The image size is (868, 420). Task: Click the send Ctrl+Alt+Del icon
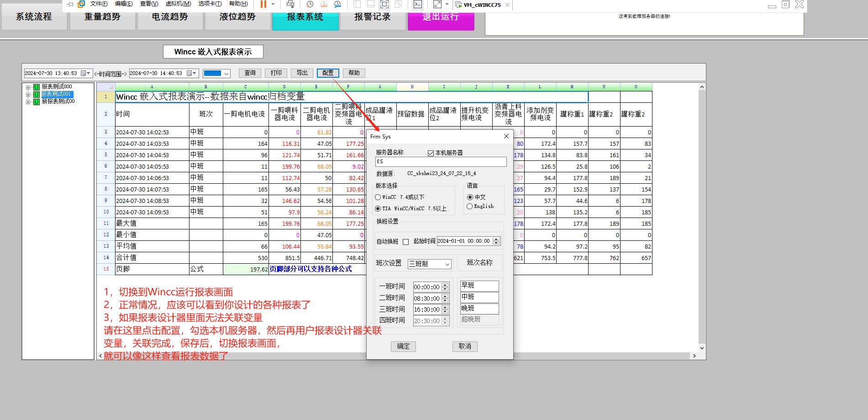tap(290, 4)
